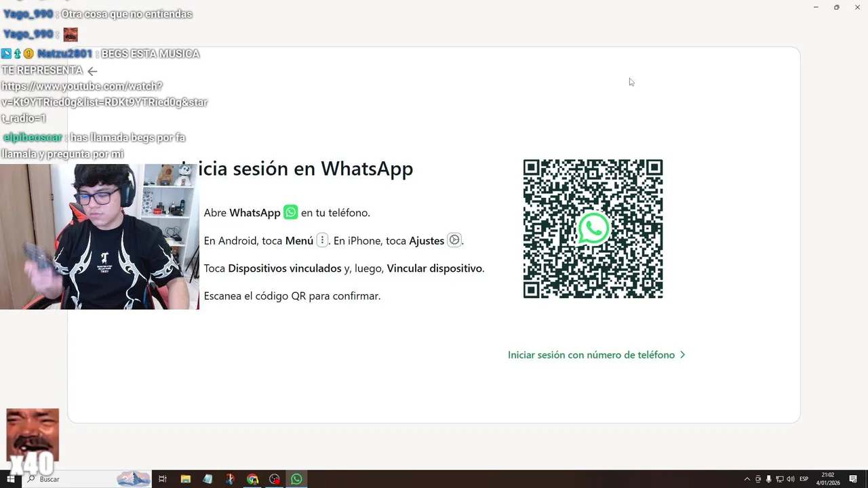The height and width of the screenshot is (488, 868).
Task: Click the WhatsApp QR code
Action: 593,229
